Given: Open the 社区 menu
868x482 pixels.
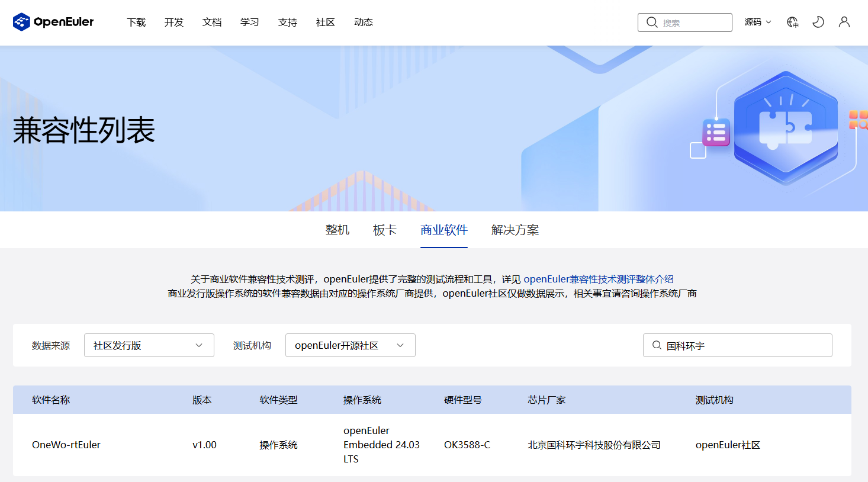Looking at the screenshot, I should tap(326, 22).
